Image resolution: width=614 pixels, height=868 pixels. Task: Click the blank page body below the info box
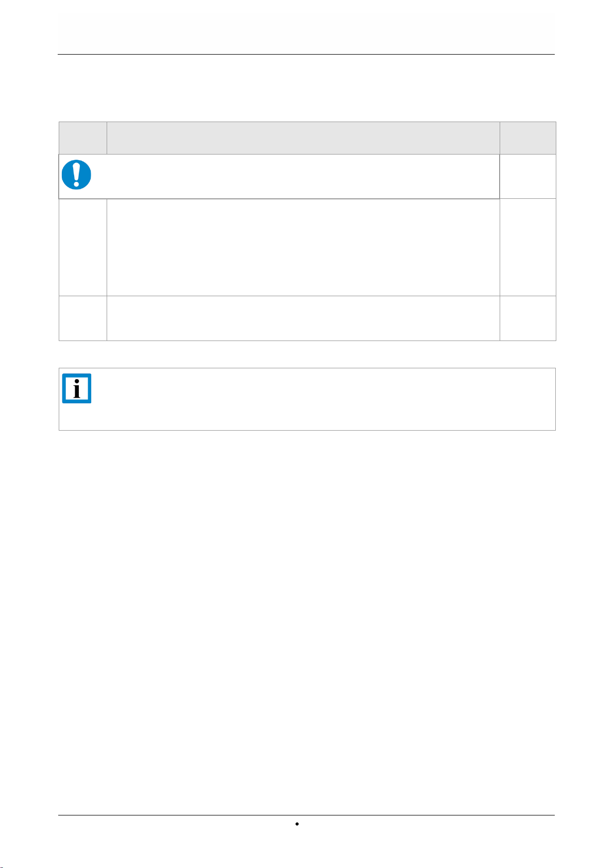[x=306, y=618]
